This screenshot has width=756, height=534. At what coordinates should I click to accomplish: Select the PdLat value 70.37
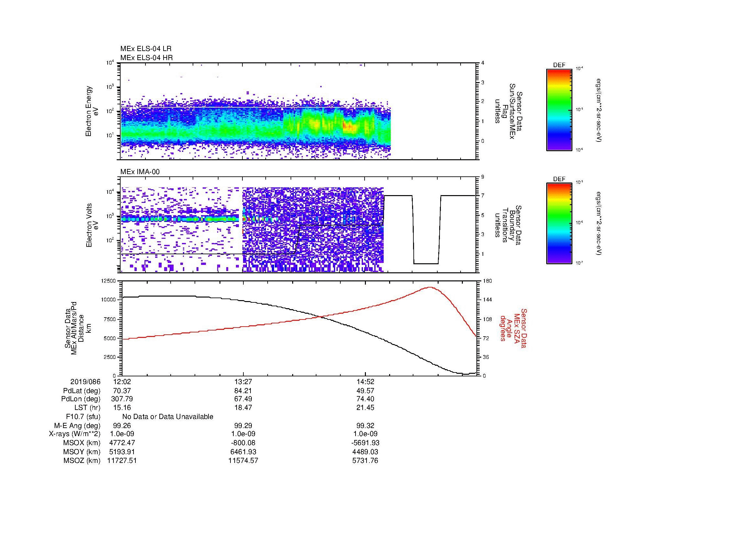(x=122, y=391)
